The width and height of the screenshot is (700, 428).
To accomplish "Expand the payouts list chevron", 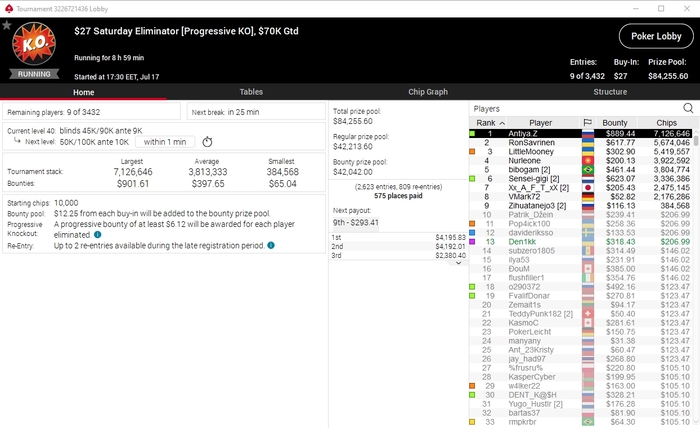I will click(x=458, y=263).
